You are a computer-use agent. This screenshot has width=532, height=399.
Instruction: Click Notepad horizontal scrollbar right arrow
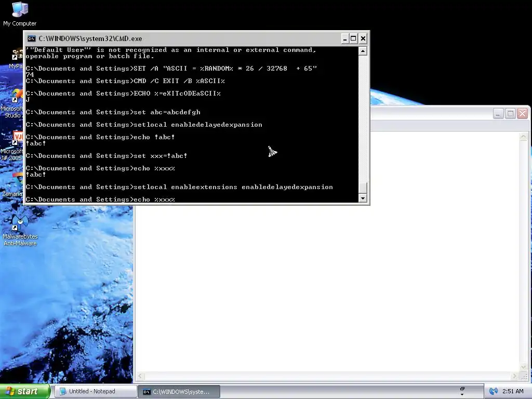[514, 376]
